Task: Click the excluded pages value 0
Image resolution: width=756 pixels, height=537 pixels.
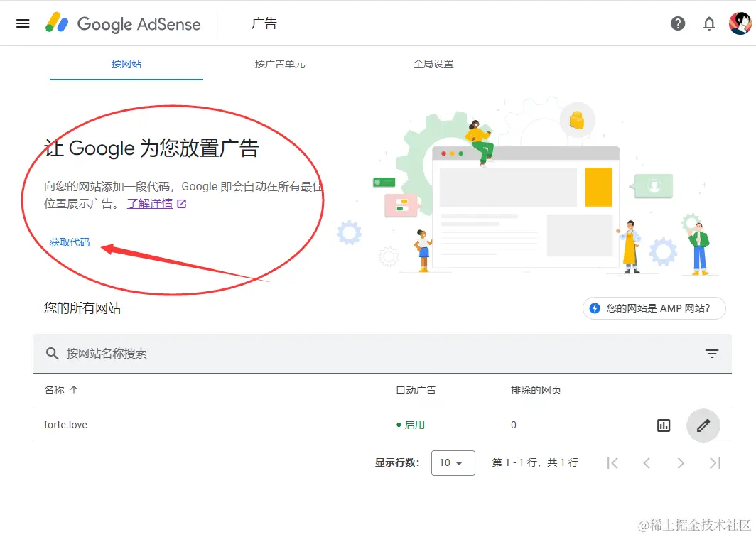Action: (x=514, y=425)
